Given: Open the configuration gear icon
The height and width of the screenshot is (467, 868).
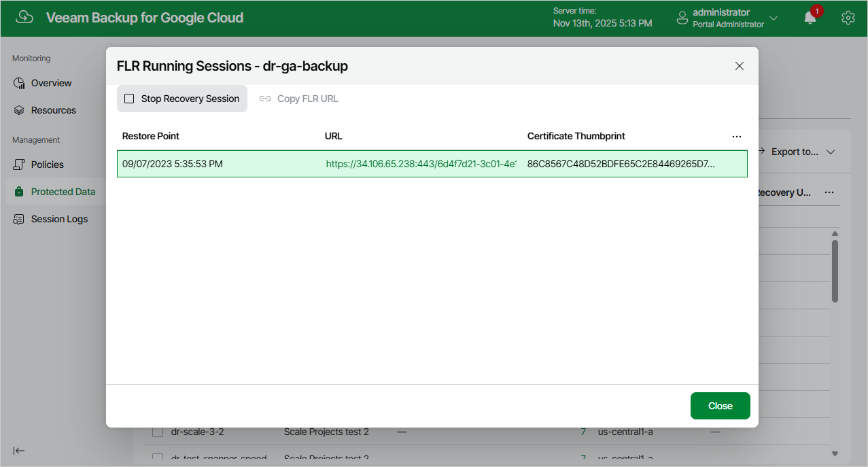Looking at the screenshot, I should (x=848, y=18).
